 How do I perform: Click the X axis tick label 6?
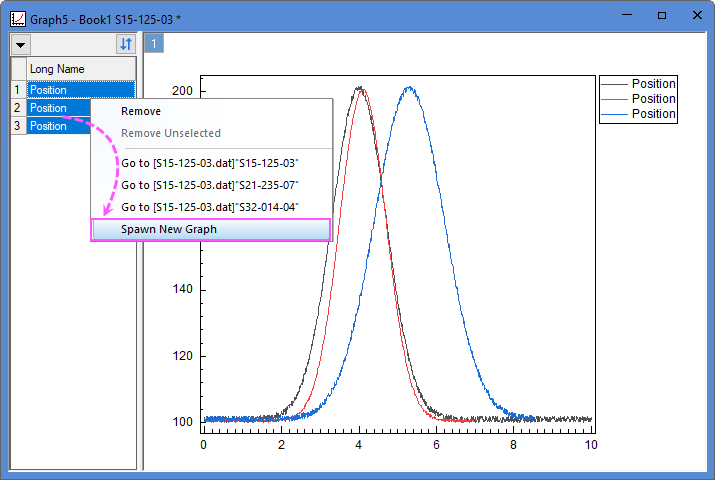click(436, 445)
